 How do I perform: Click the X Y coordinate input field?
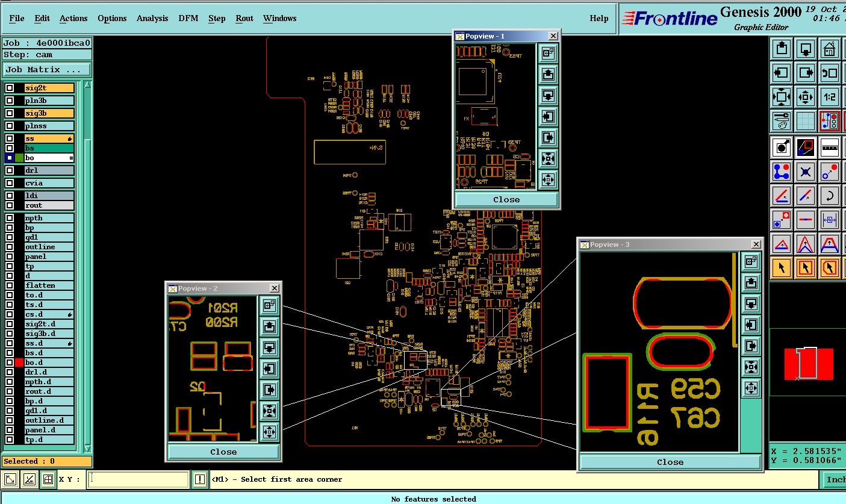138,480
